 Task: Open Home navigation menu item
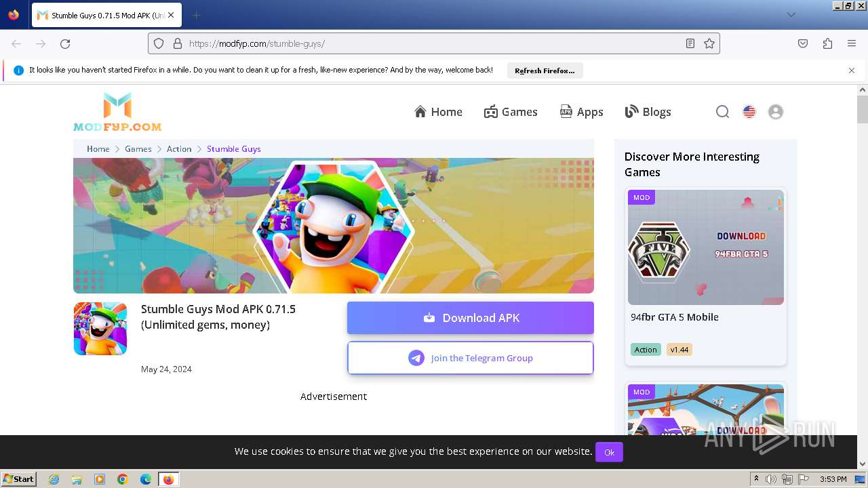(x=438, y=112)
